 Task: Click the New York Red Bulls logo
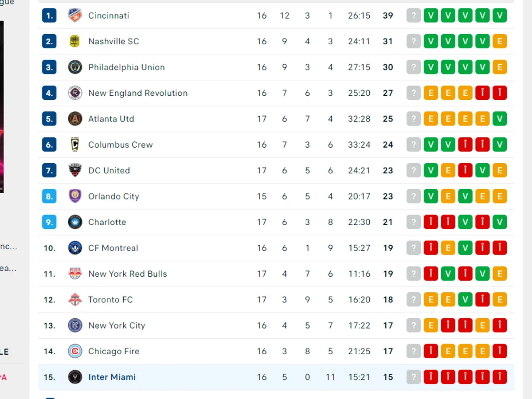click(x=75, y=274)
